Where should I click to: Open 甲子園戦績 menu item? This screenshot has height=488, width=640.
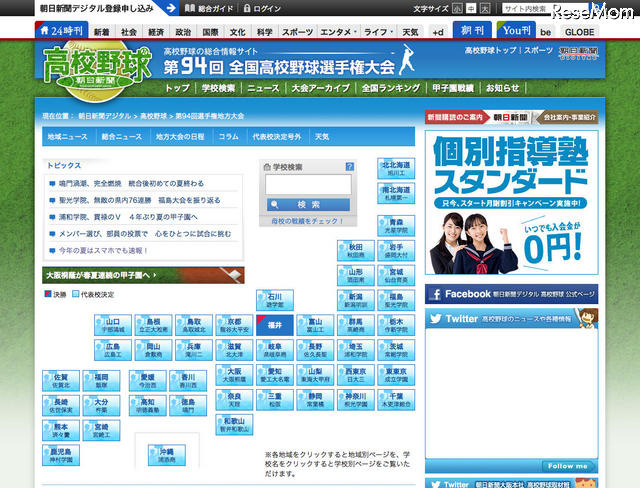[453, 88]
